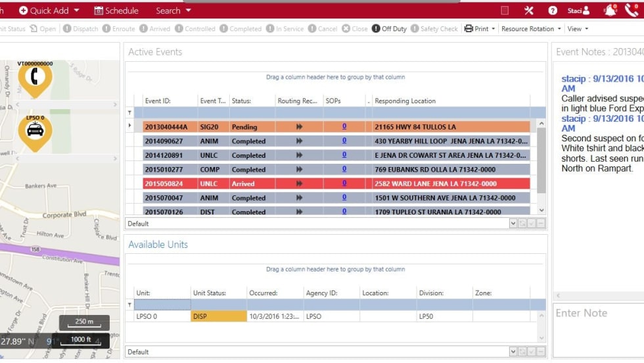The height and width of the screenshot is (363, 644).
Task: Open the tools wrench icon
Action: pyautogui.click(x=529, y=11)
